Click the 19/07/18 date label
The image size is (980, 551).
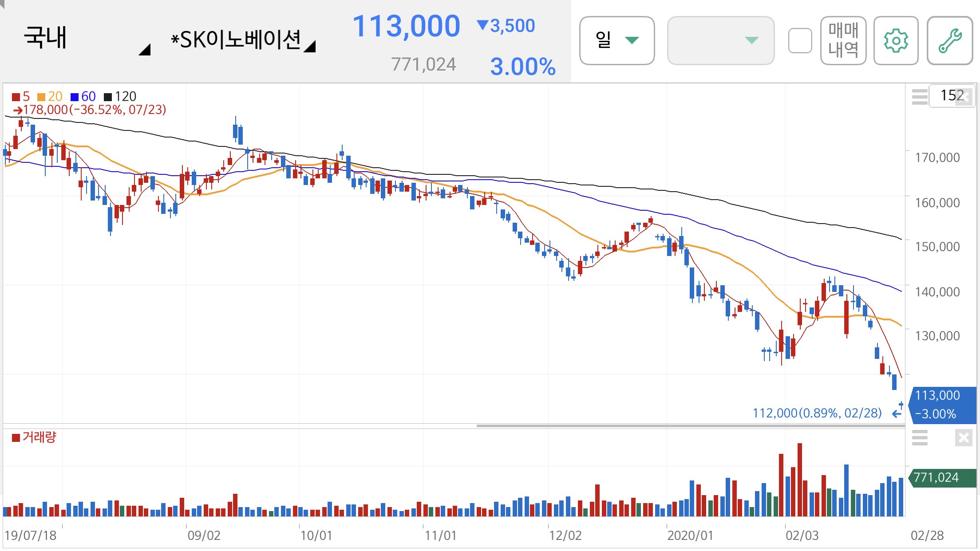(30, 535)
